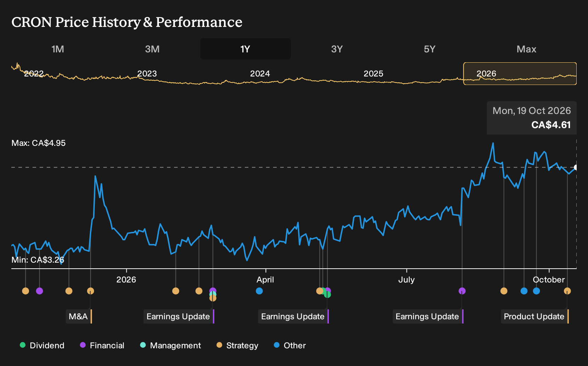The width and height of the screenshot is (588, 366).
Task: Click the orange dot just left of M&A dot
Action: [x=69, y=291]
